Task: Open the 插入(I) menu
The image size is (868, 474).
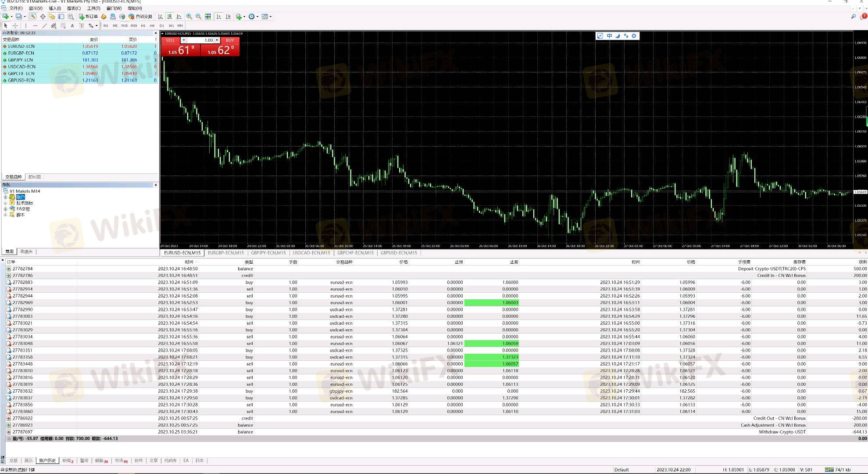Action: (54, 8)
